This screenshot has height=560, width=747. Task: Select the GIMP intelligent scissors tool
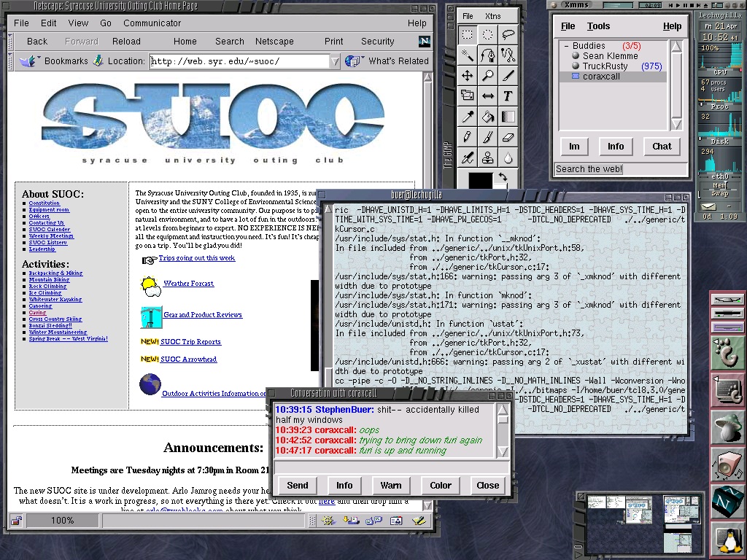[x=508, y=55]
